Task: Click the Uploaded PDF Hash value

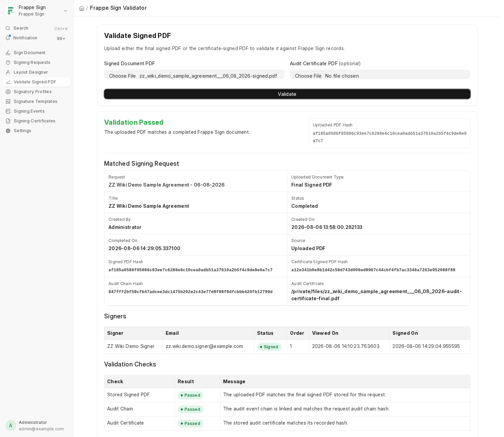Action: [389, 137]
